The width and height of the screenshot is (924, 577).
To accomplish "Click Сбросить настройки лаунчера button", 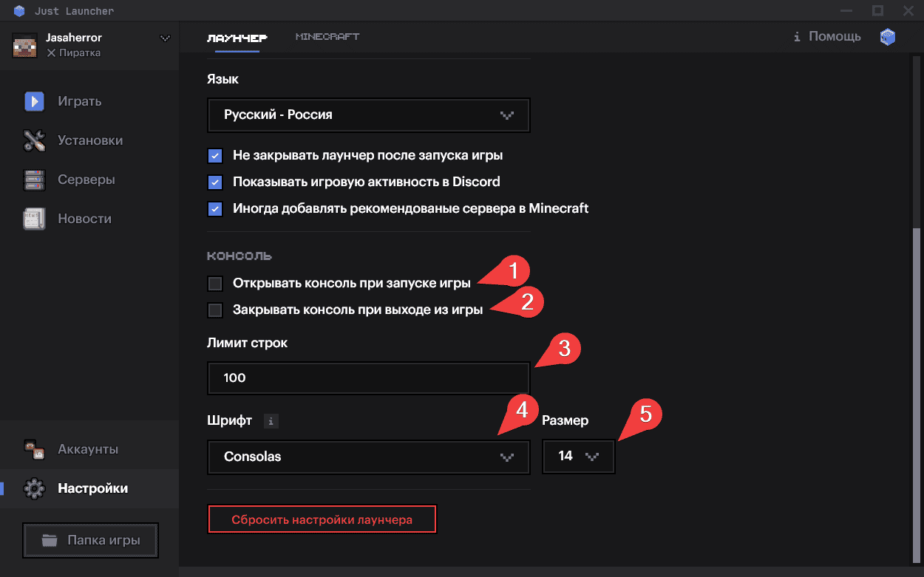I will 322,519.
